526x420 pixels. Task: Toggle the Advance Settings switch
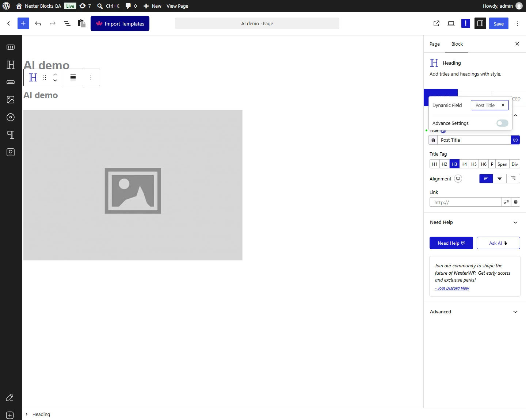[x=502, y=123]
